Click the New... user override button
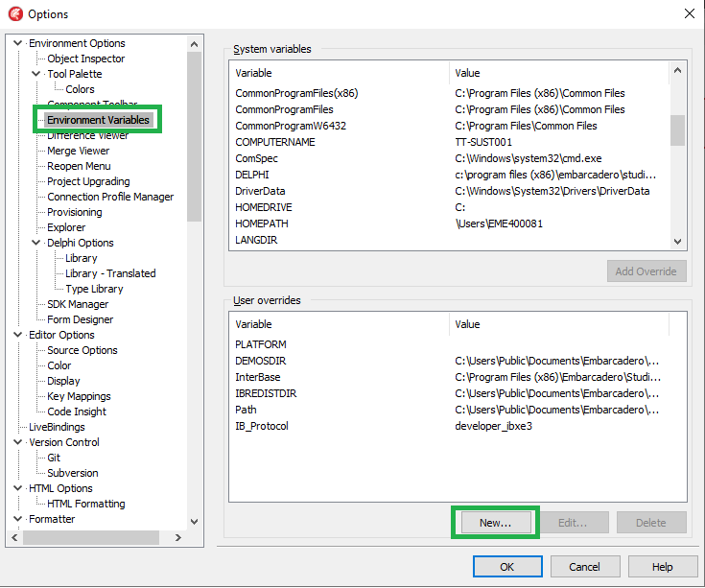 click(496, 523)
